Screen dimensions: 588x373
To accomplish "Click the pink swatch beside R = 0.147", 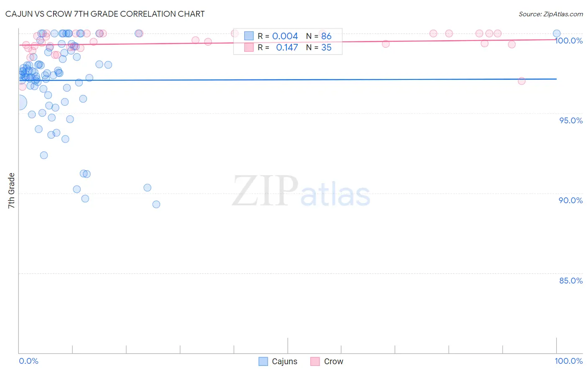I will (x=249, y=47).
